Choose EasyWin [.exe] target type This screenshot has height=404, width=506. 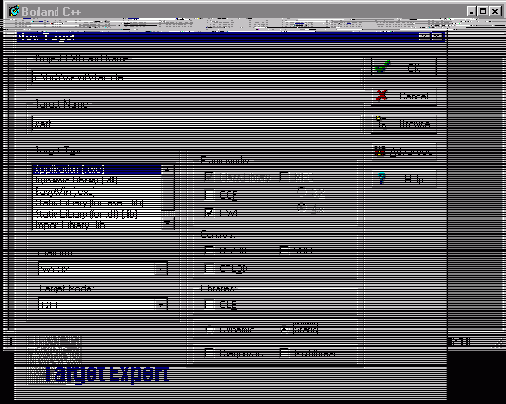pyautogui.click(x=97, y=192)
